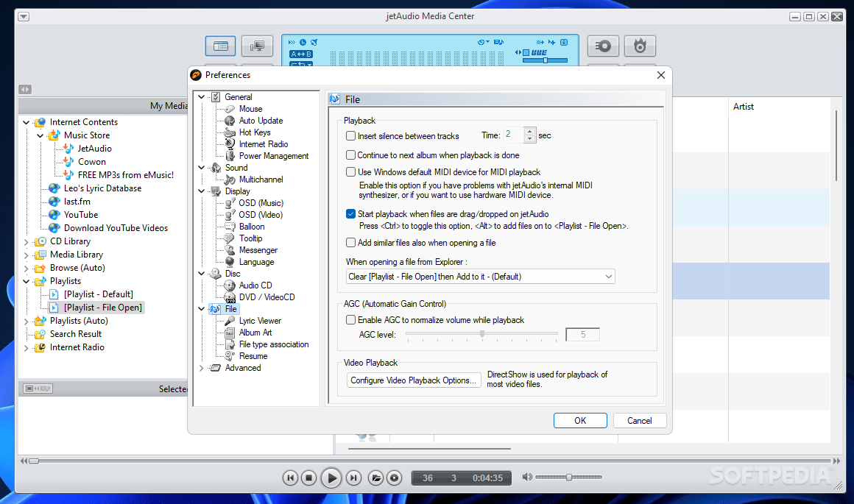Collapse the General preferences node
Screen dimensions: 854x504
[x=202, y=97]
